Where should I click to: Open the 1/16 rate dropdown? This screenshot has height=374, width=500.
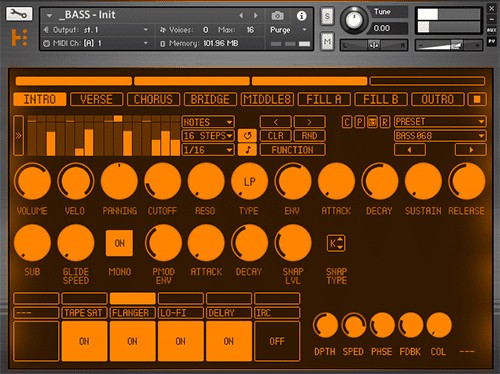[x=208, y=150]
